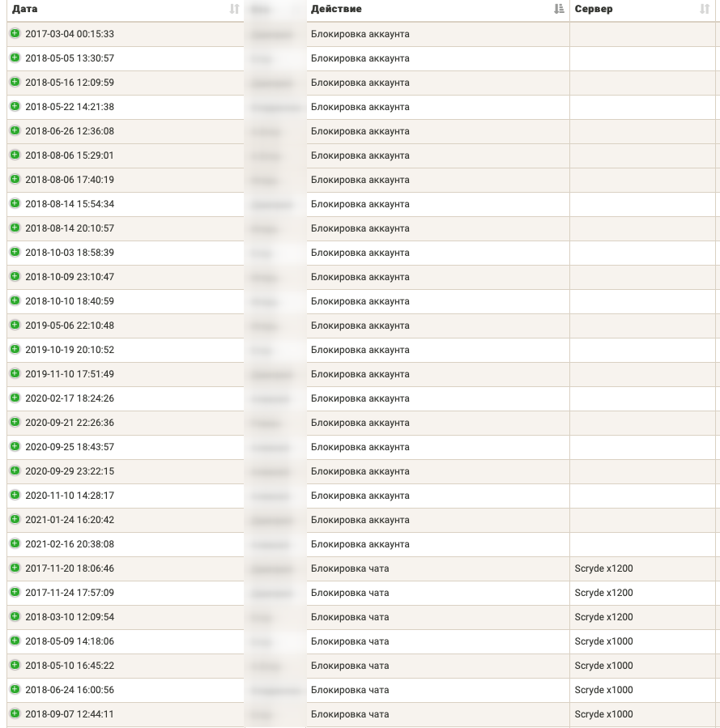720x728 pixels.
Task: Expand the 2021-02-16 20:38:08 row
Action: (15, 543)
